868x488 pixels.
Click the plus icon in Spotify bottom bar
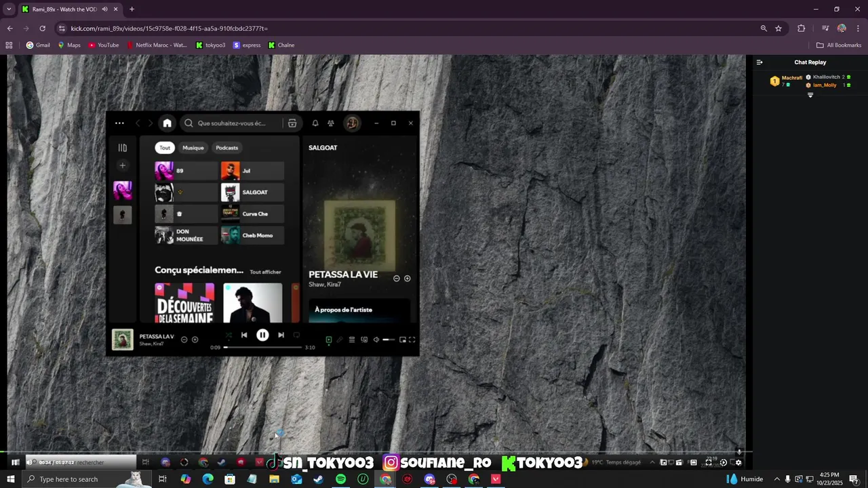click(195, 340)
